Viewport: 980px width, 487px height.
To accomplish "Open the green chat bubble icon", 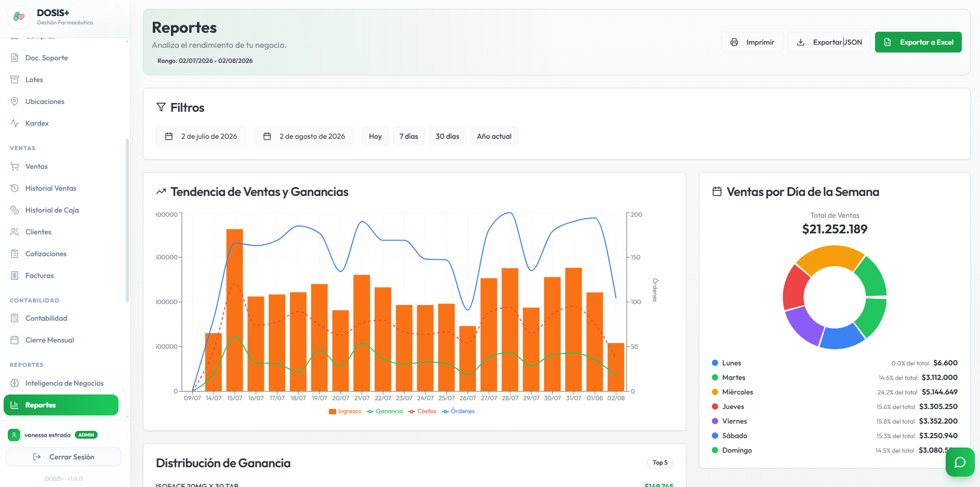I will (960, 462).
